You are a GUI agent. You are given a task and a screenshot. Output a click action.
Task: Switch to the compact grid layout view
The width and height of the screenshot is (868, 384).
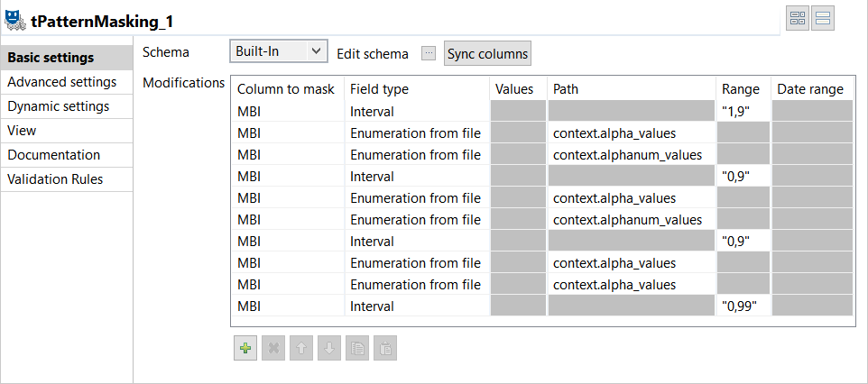(x=797, y=18)
